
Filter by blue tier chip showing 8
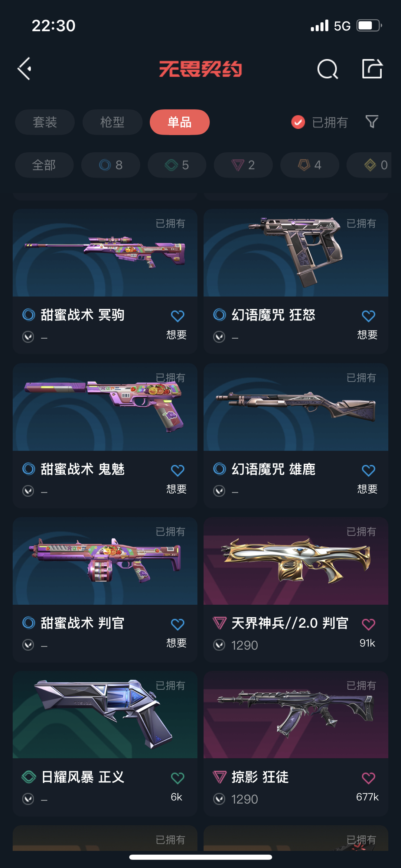111,165
